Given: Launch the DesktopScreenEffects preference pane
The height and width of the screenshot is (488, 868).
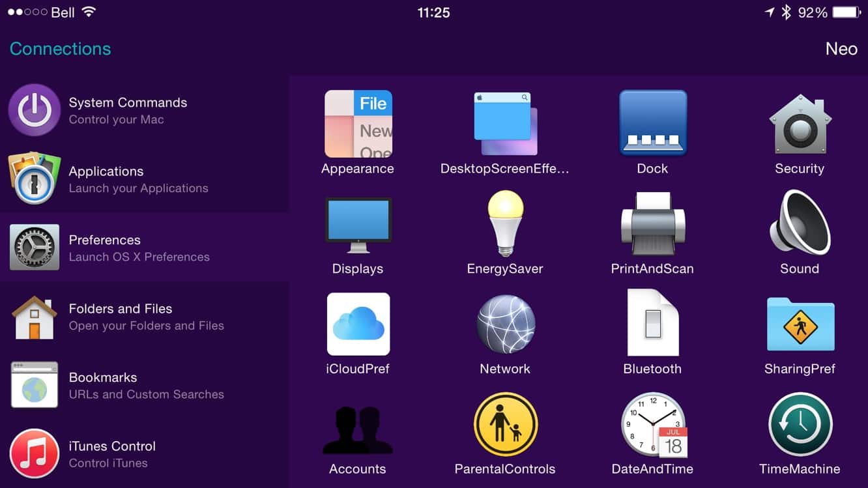Looking at the screenshot, I should point(505,124).
